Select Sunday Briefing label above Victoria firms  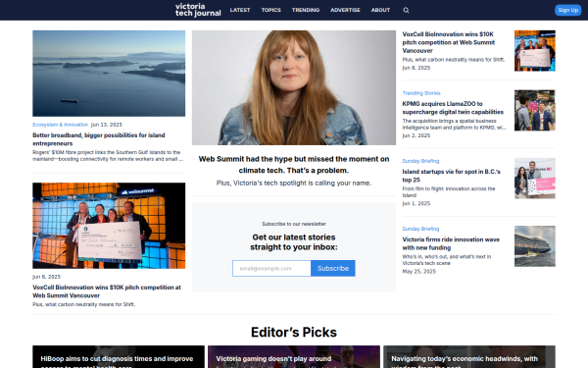click(x=420, y=229)
